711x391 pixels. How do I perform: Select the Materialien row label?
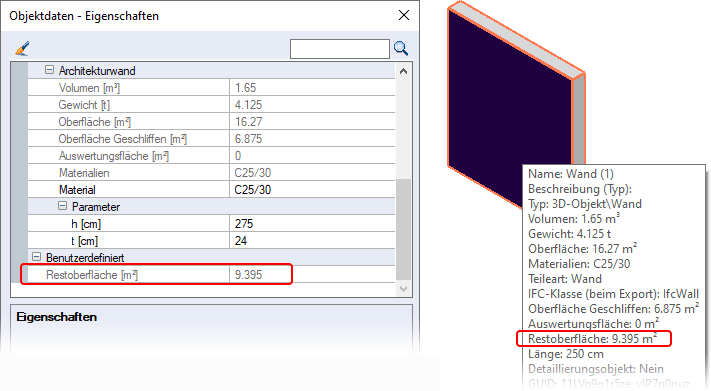pyautogui.click(x=84, y=173)
